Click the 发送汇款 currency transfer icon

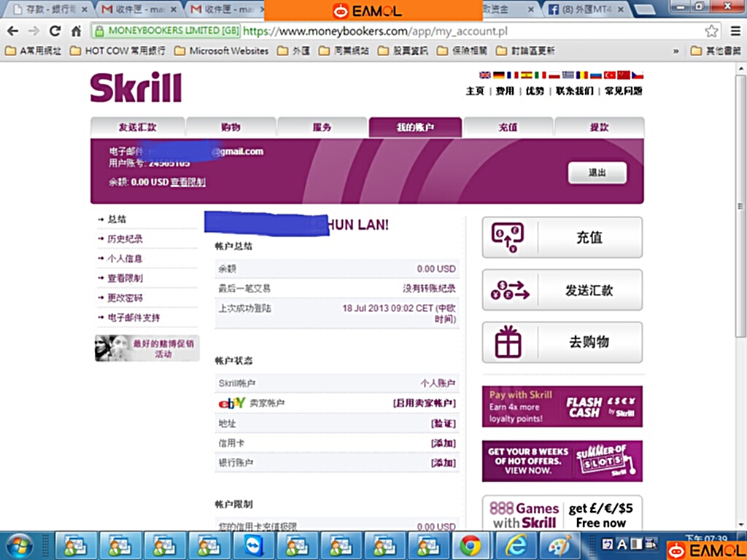(x=510, y=290)
